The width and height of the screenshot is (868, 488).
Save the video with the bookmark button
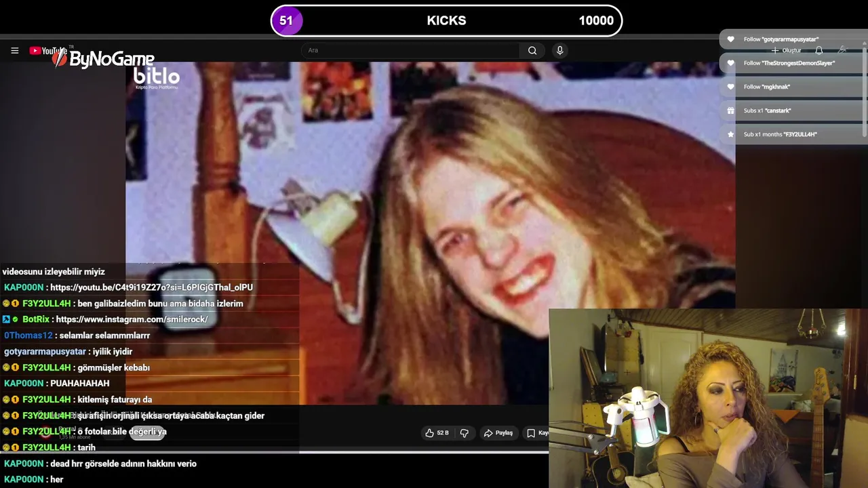(x=536, y=432)
